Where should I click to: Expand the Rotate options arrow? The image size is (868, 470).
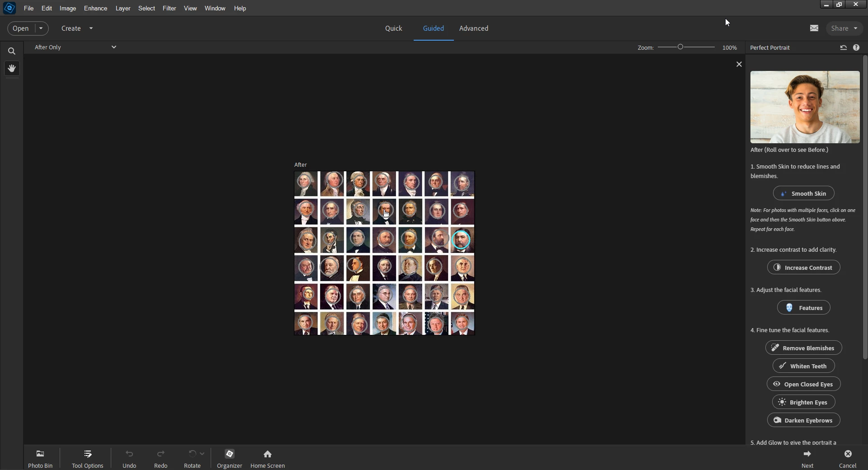point(202,454)
